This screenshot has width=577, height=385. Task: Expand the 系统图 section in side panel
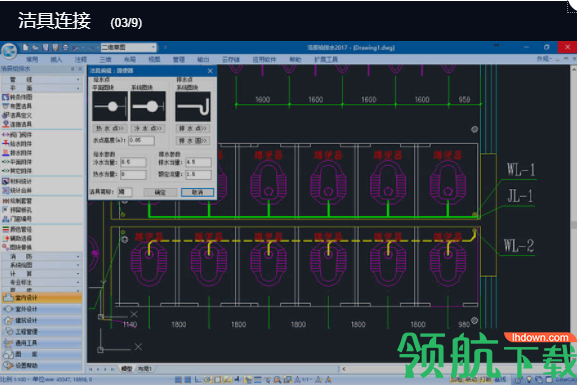pos(42,265)
